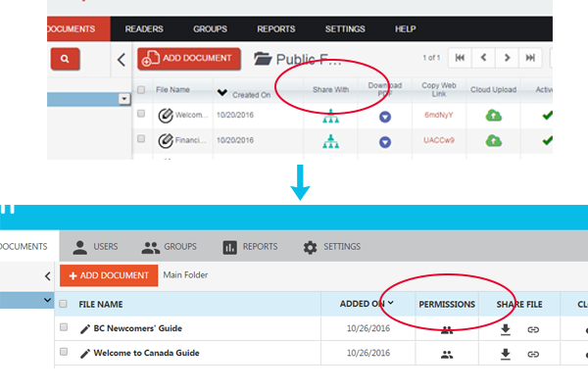The height and width of the screenshot is (392, 588).
Task: Click the red search button in old interface
Action: click(66, 59)
